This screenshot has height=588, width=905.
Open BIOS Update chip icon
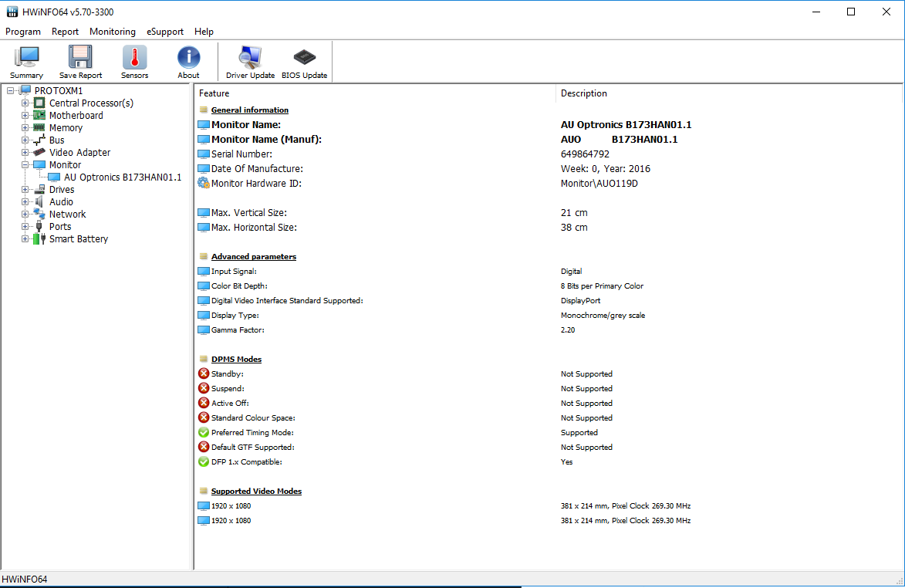click(x=304, y=62)
